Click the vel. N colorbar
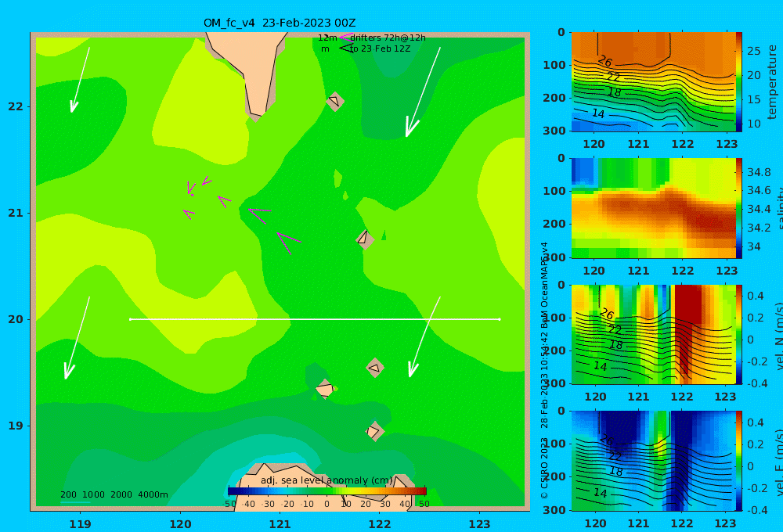Screen dimensions: 783x532 [x=739, y=334]
